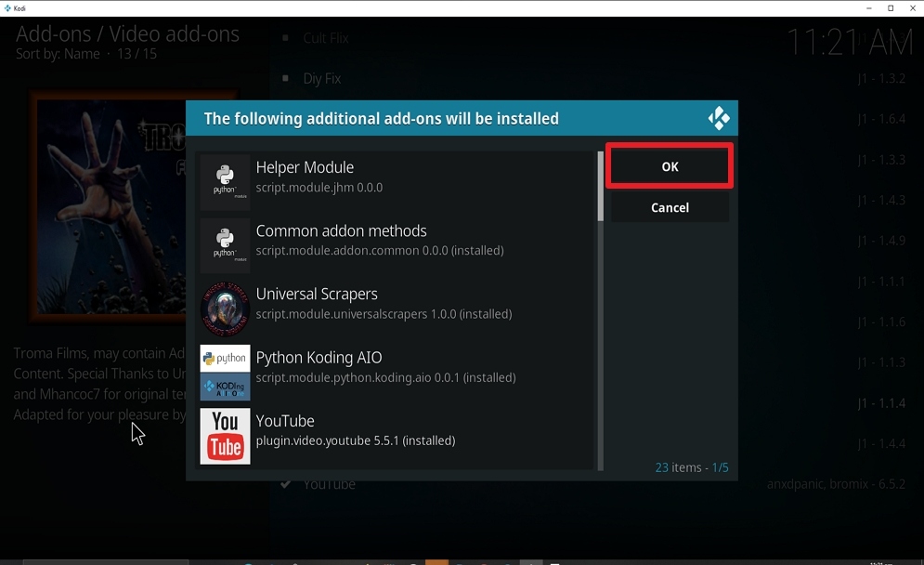Screen dimensions: 924x565
Task: Click the 11:21 AM clock display
Action: click(849, 43)
